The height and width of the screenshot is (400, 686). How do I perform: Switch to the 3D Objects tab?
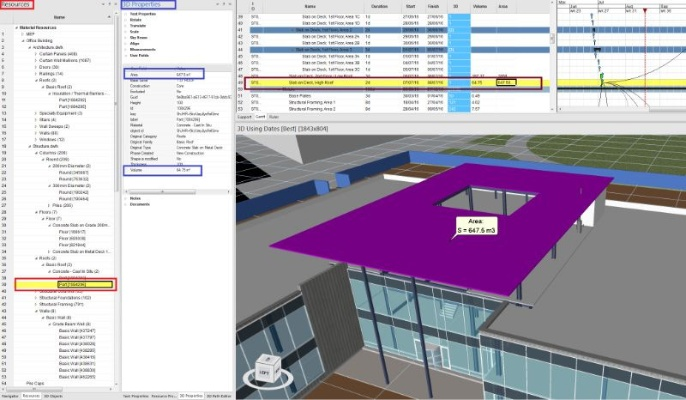(x=53, y=396)
